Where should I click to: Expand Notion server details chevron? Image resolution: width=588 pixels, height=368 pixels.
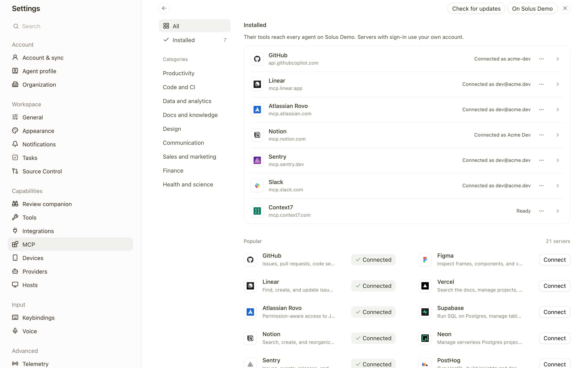click(x=558, y=135)
